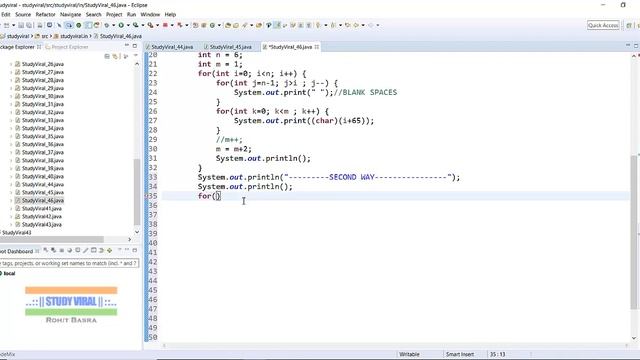Switch to StudyViral_44.java editor tab
The height and width of the screenshot is (360, 640).
[x=169, y=47]
